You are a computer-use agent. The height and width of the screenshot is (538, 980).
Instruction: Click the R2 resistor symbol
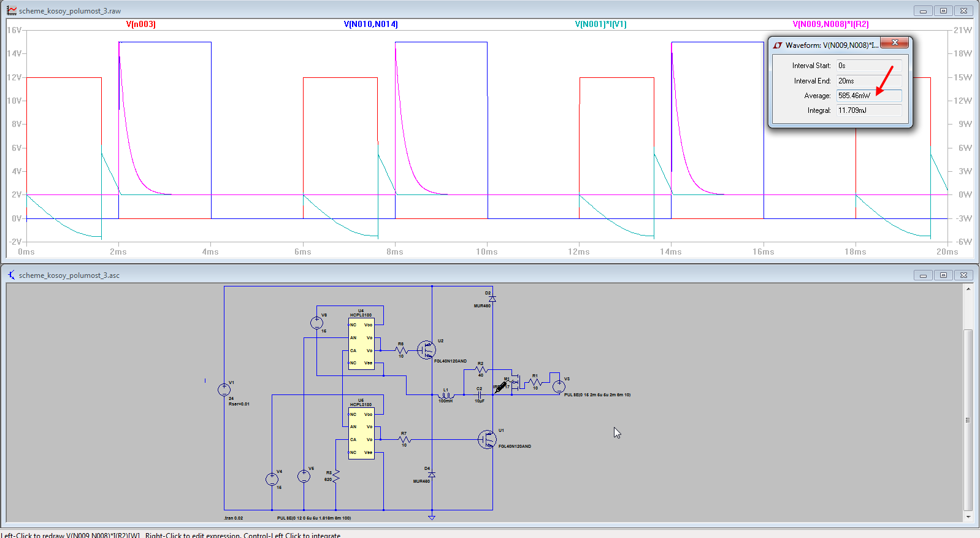point(481,370)
